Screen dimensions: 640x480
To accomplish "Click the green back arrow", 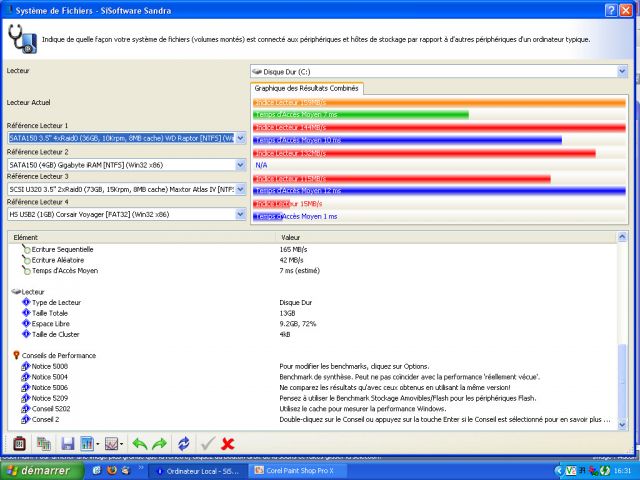I will click(140, 443).
